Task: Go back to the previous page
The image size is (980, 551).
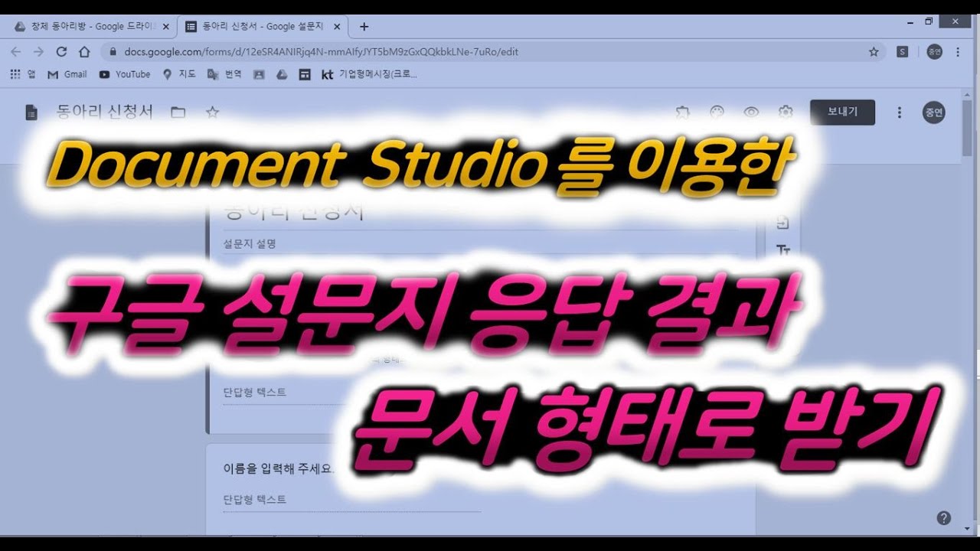Action: point(16,52)
